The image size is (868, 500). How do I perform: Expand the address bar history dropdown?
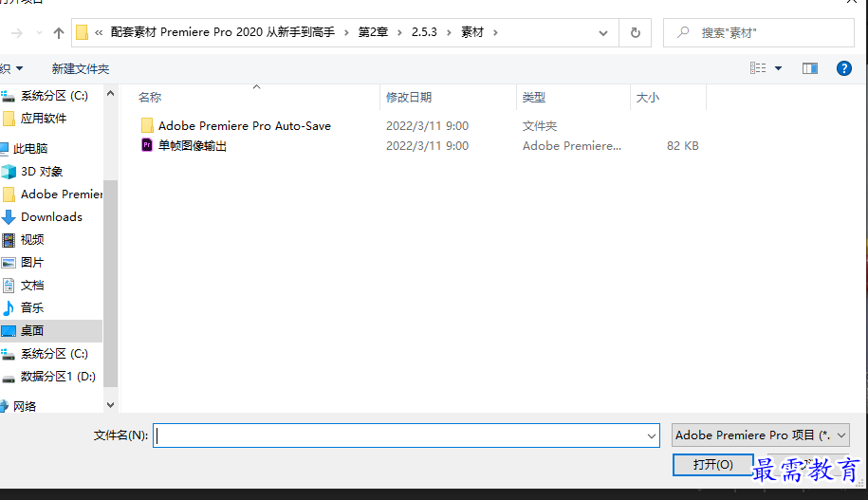coord(602,33)
